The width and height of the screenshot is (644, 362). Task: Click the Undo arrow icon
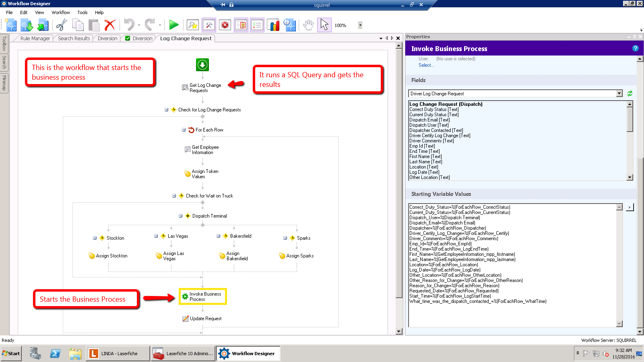point(129,25)
